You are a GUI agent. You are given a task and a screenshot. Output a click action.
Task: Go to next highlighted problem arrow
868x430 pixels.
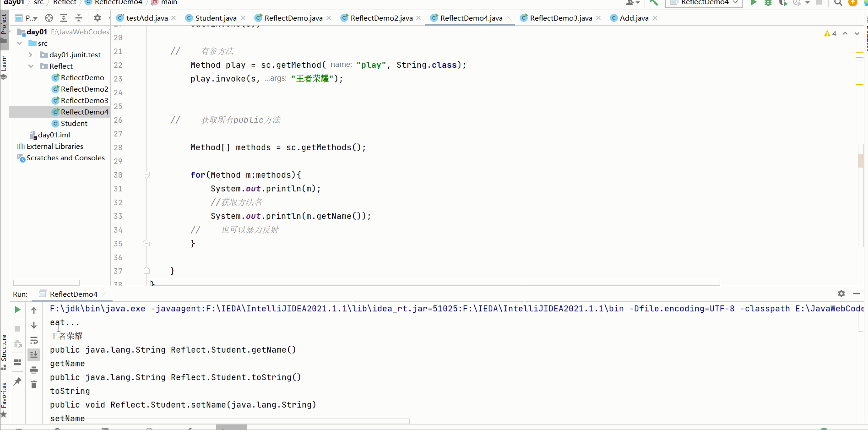tap(857, 33)
